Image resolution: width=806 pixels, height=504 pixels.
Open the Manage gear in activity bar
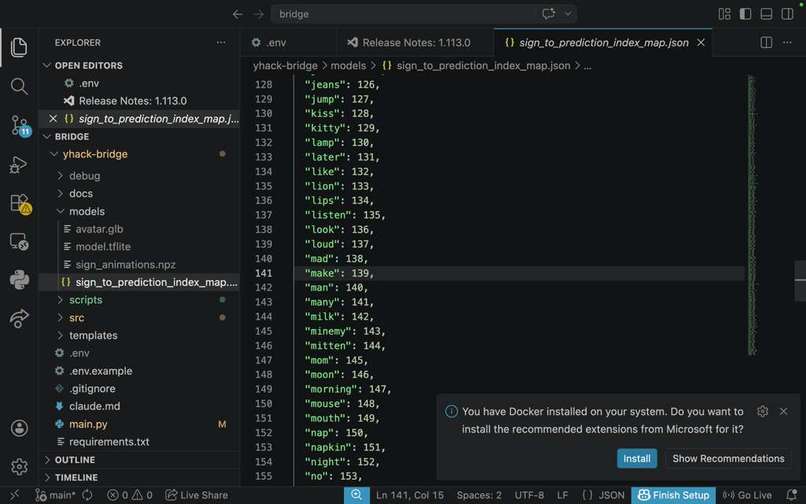(19, 466)
